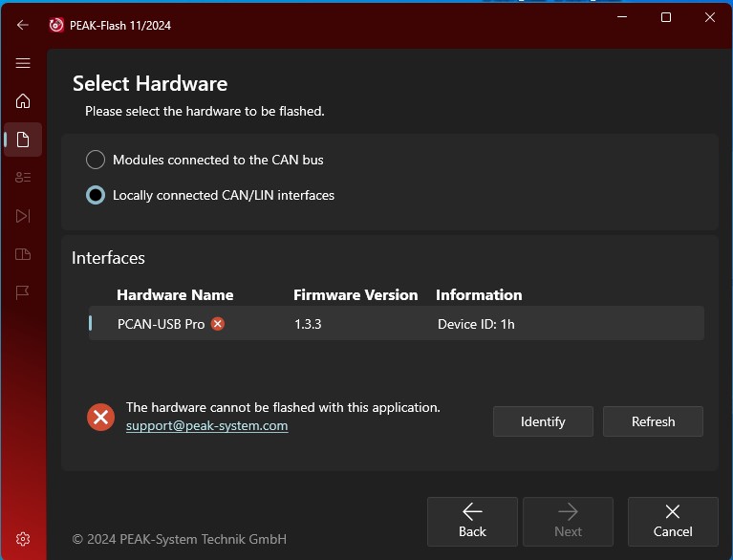Cancel the flashing wizard
This screenshot has width=733, height=560.
point(673,522)
